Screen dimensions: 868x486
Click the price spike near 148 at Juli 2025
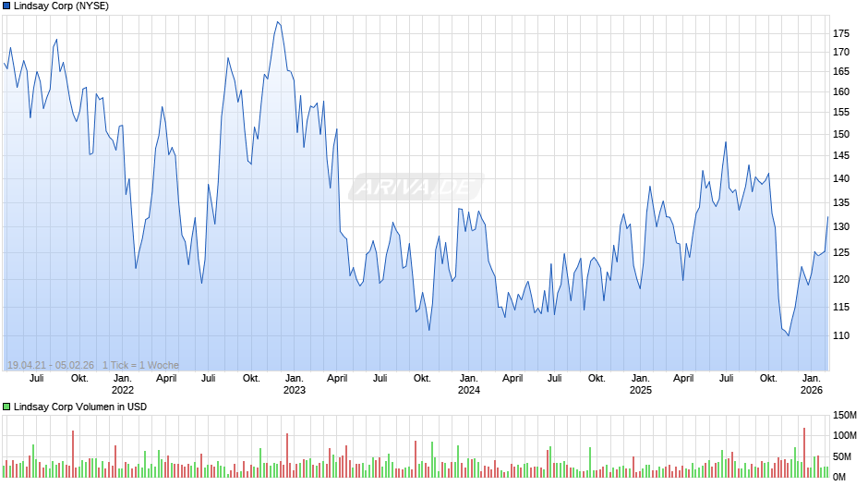tap(726, 142)
